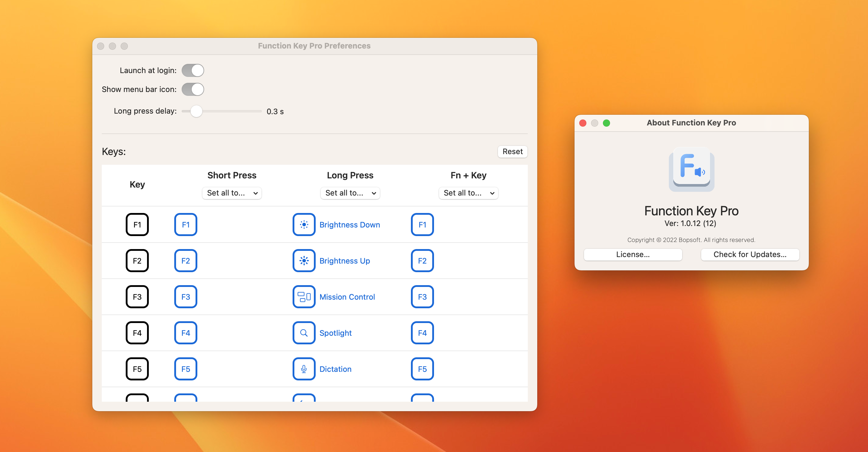Toggle the Show menu bar icon switch
868x452 pixels.
(x=193, y=89)
